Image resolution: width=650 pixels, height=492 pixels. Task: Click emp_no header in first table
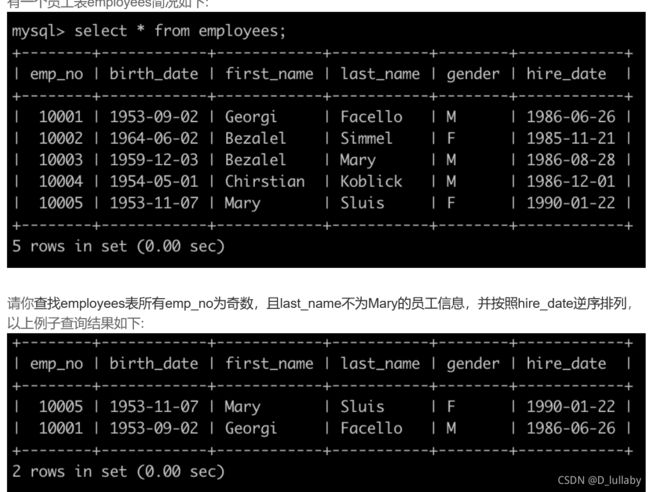point(56,74)
